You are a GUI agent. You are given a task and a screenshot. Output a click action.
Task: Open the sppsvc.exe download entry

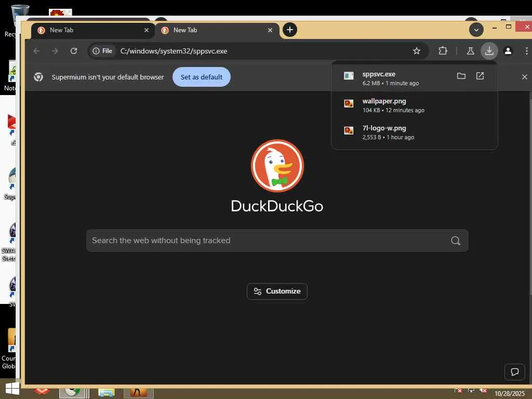[414, 78]
